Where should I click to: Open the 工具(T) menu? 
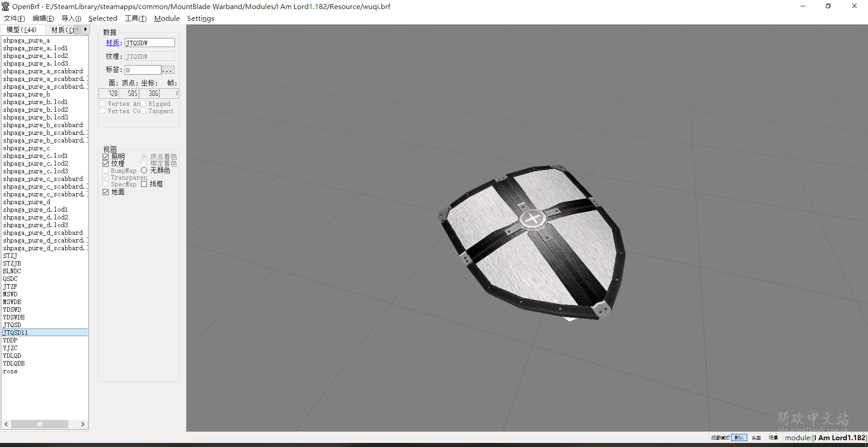[136, 19]
